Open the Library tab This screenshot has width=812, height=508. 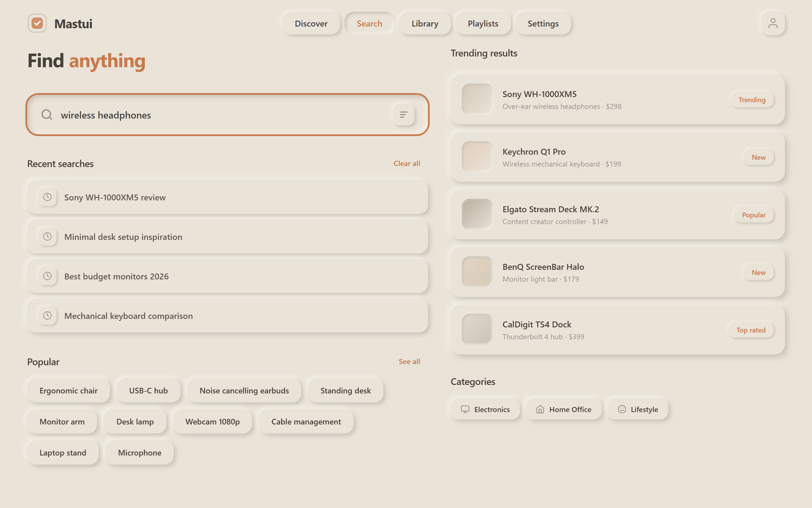[425, 23]
